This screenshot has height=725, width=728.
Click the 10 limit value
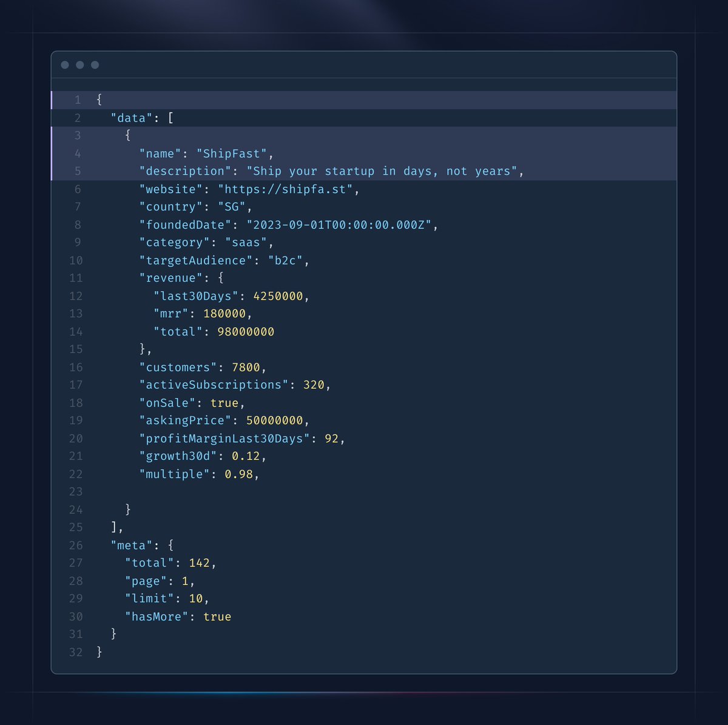196,599
